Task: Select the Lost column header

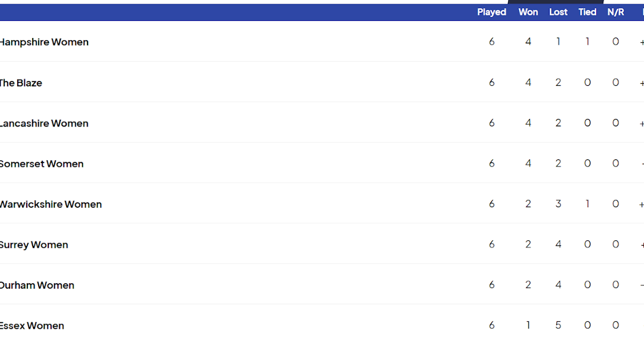Action: pyautogui.click(x=558, y=12)
